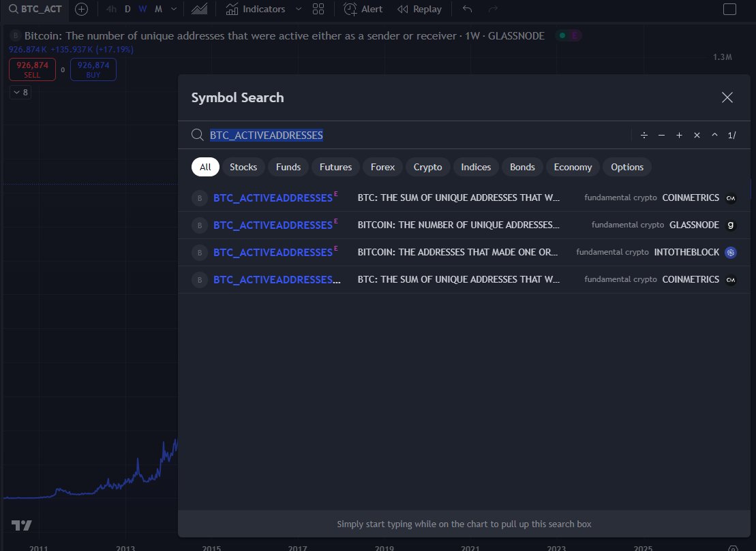
Task: Expand the indicators favorites dropdown arrow
Action: (x=299, y=9)
